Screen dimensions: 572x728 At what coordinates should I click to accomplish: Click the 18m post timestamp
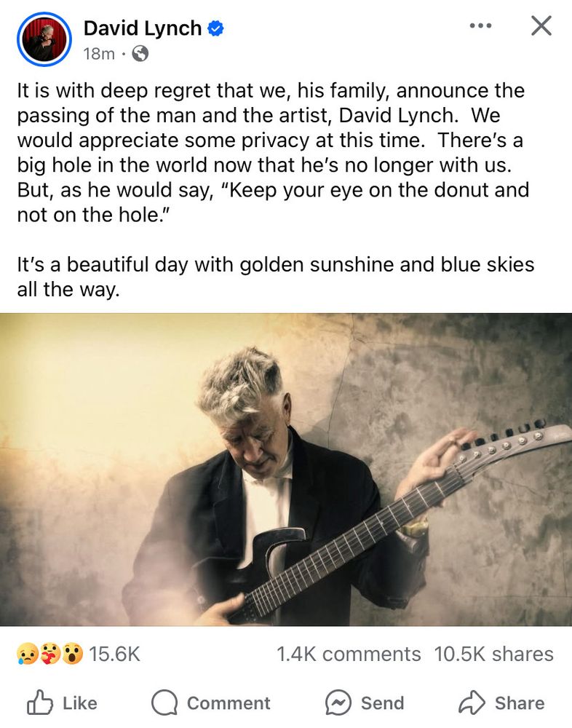[99, 54]
